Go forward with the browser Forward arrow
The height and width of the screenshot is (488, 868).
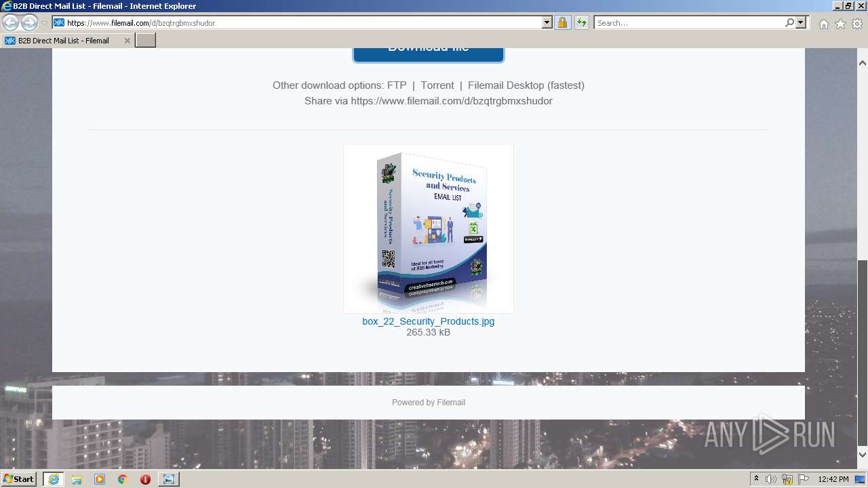coord(29,22)
